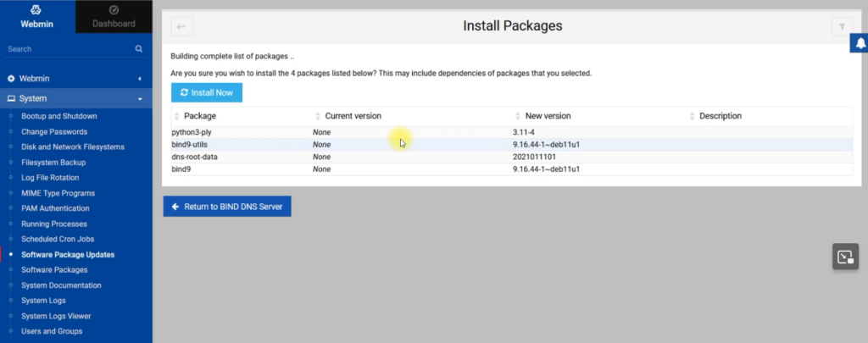Image resolution: width=868 pixels, height=343 pixels.
Task: Click the sort arrows beside Current version
Action: [318, 116]
